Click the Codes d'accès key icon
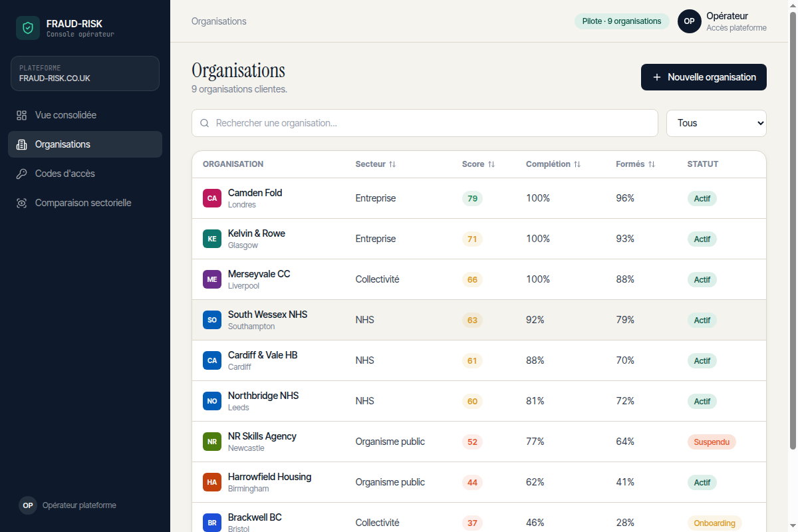This screenshot has height=532, width=798. tap(21, 174)
